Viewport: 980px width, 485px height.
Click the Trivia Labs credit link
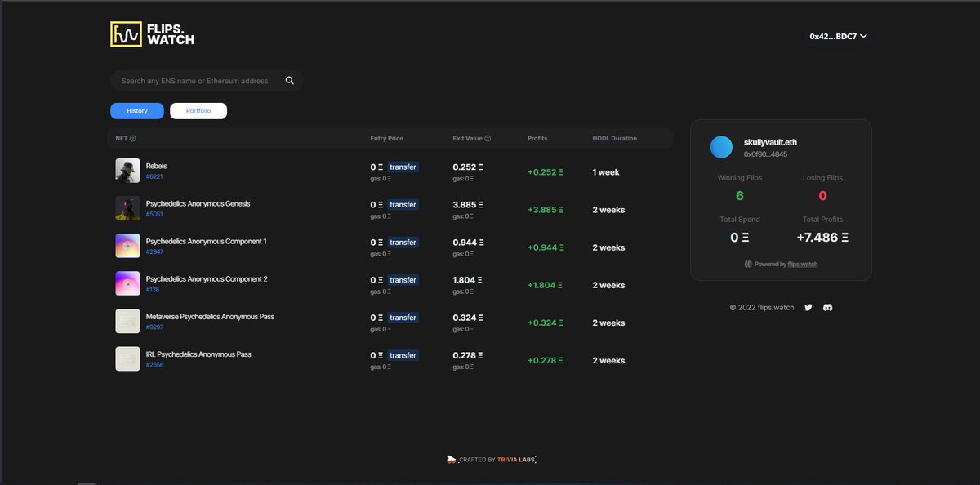pos(514,460)
